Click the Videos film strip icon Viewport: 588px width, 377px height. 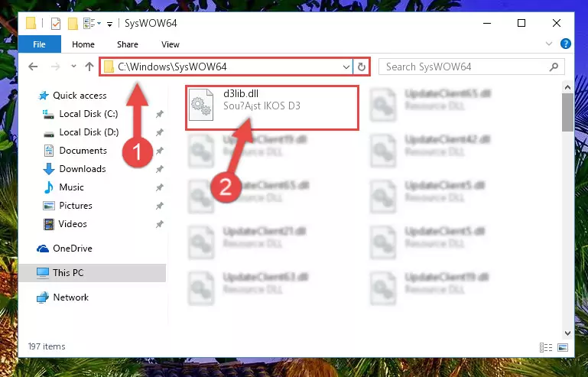[49, 224]
